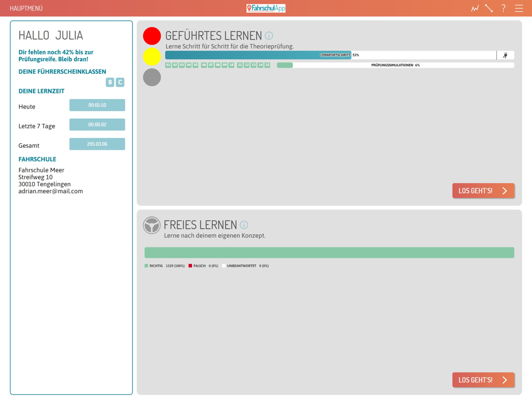
Task: Click the Richtig 1329 (100%) legend entry
Action: click(x=164, y=266)
